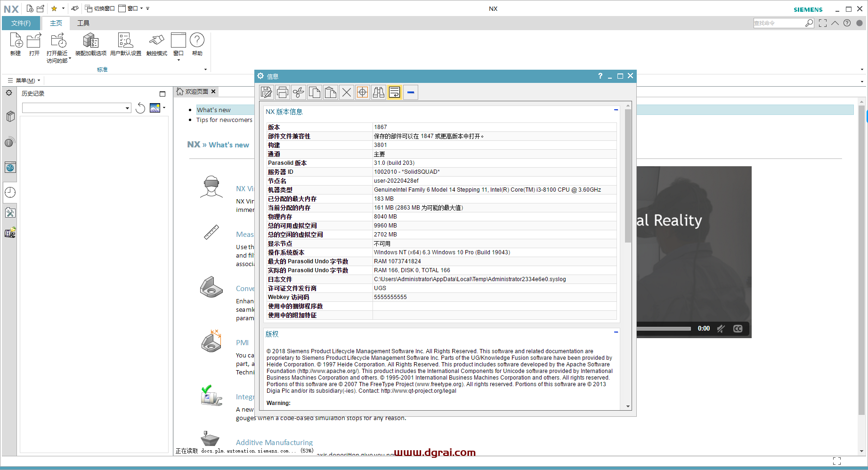Click quick access New file icon in title bar
Viewport: 868px width, 470px height.
[x=30, y=8]
